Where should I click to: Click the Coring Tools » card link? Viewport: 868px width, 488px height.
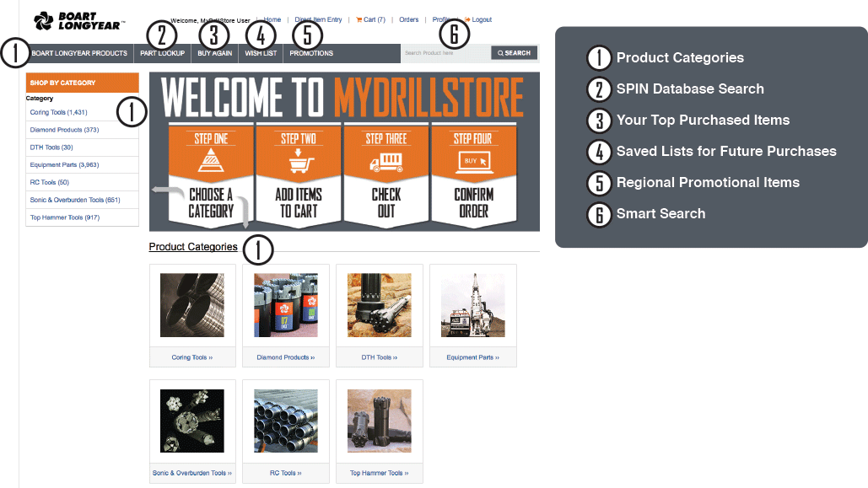192,357
